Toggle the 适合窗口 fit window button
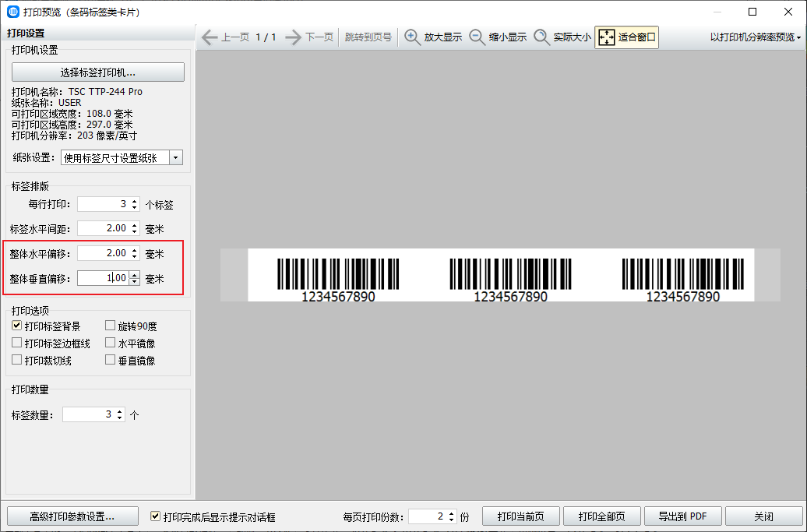 (626, 37)
